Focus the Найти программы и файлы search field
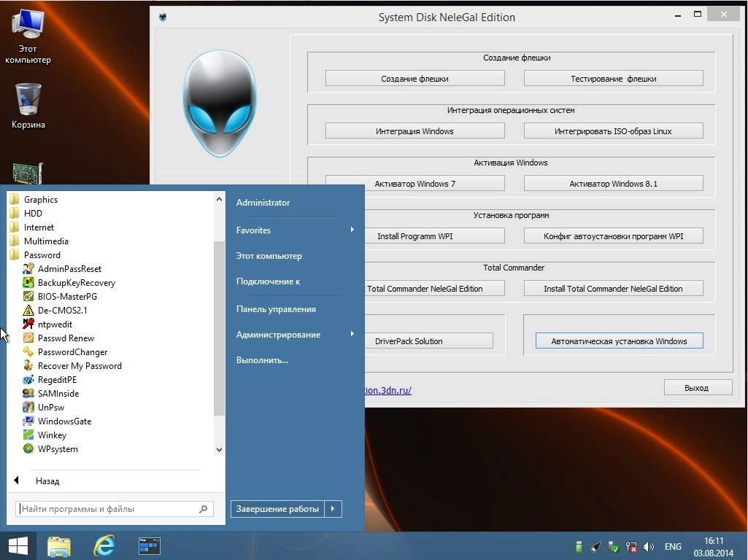The width and height of the screenshot is (748, 560). click(115, 509)
